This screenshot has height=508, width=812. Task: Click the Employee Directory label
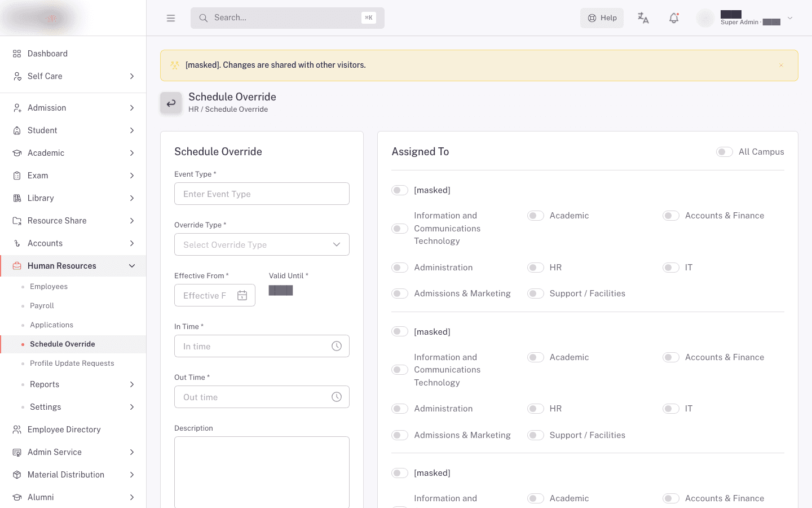click(64, 430)
